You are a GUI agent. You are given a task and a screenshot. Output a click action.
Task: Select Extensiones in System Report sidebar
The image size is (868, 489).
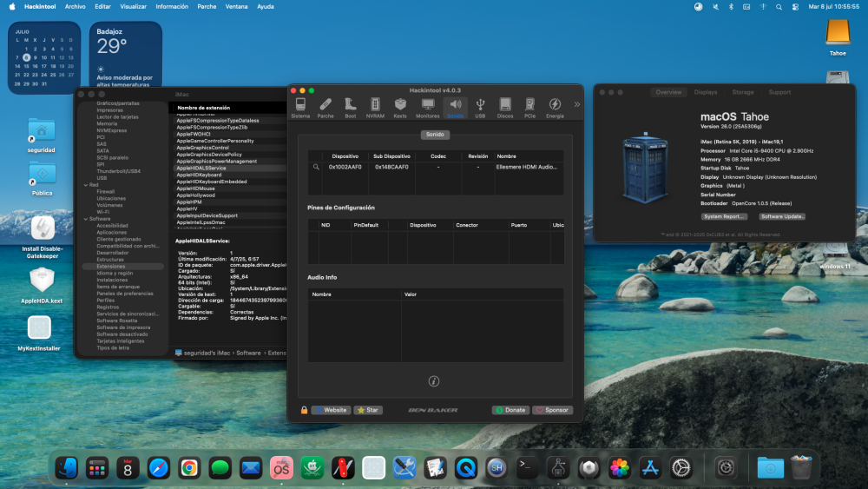tap(122, 267)
